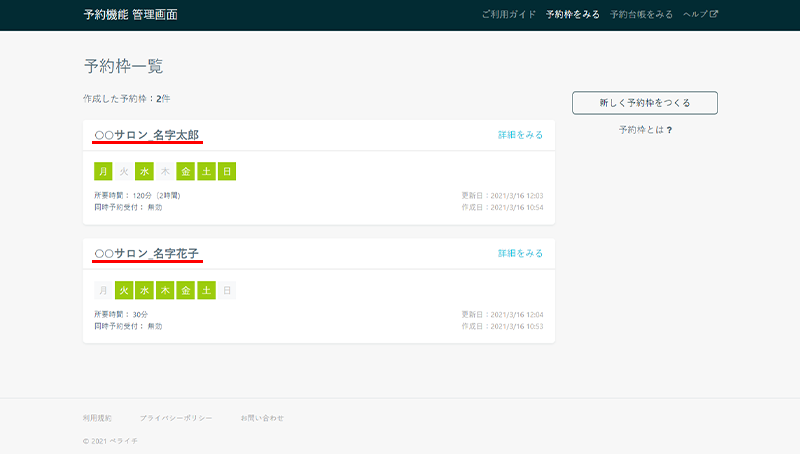The image size is (800, 454).
Task: Click 詳細をみる for 名字太郎
Action: (x=520, y=135)
